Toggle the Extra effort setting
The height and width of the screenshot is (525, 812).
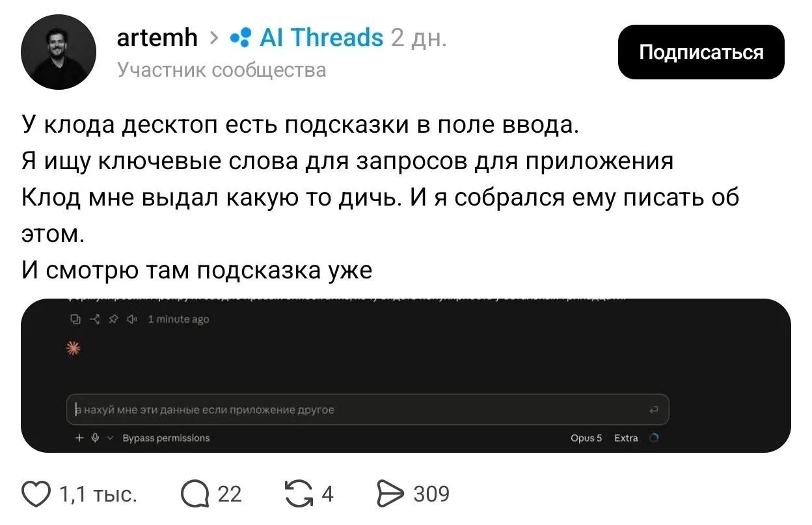pyautogui.click(x=626, y=438)
